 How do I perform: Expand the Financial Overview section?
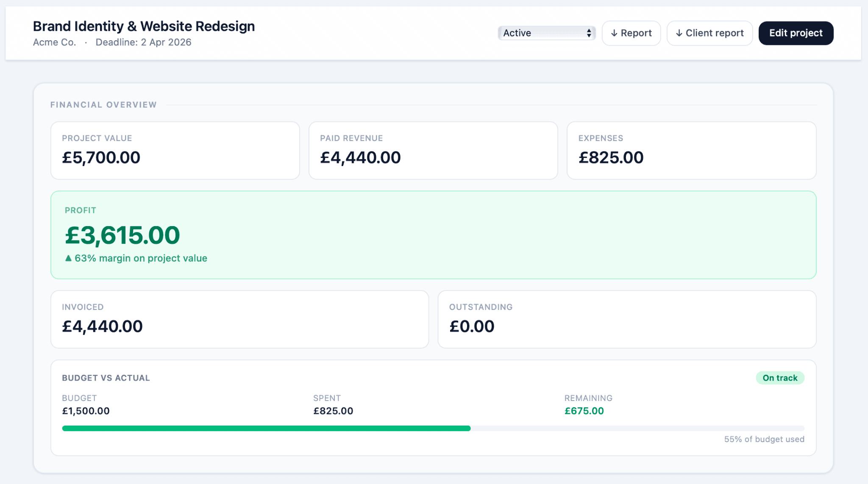103,104
